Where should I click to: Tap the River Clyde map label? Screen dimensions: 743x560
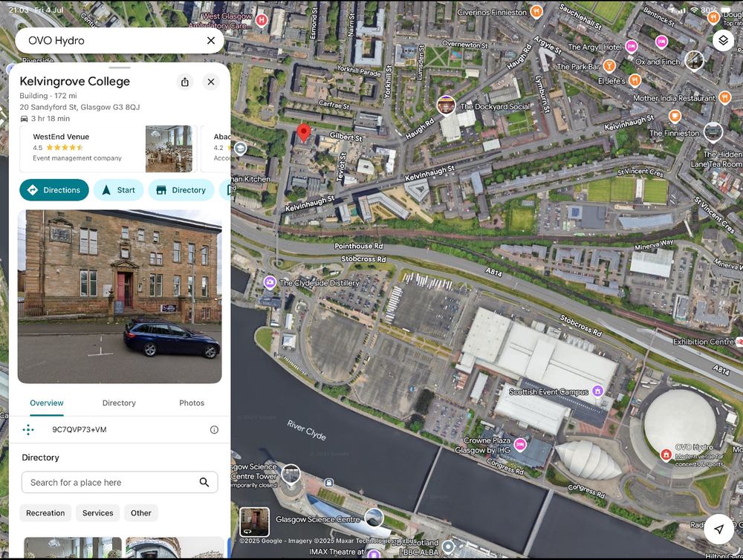(x=306, y=430)
